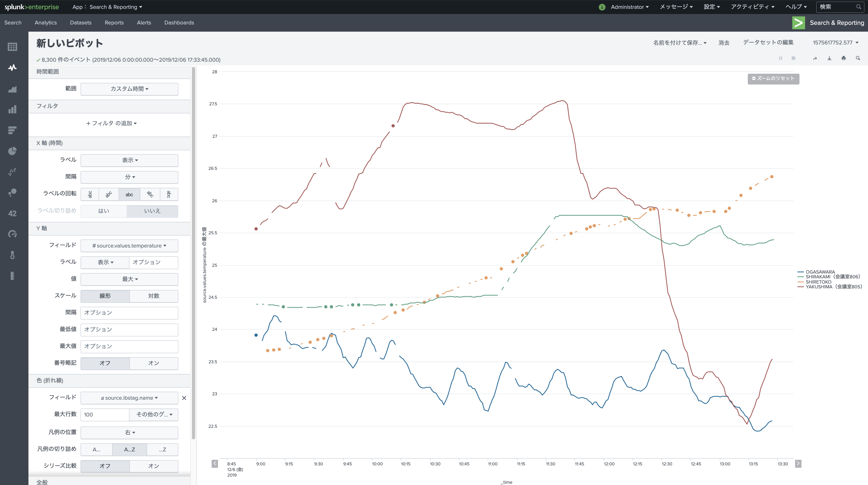Select the statistics table visualization icon
Image resolution: width=868 pixels, height=485 pixels.
click(x=12, y=47)
